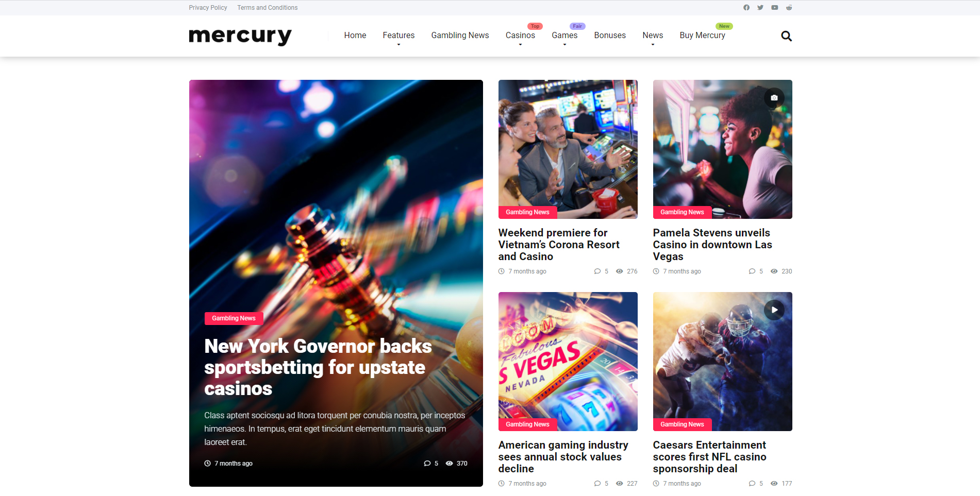980x496 pixels.
Task: Open the Bonuses menu item
Action: [x=610, y=36]
